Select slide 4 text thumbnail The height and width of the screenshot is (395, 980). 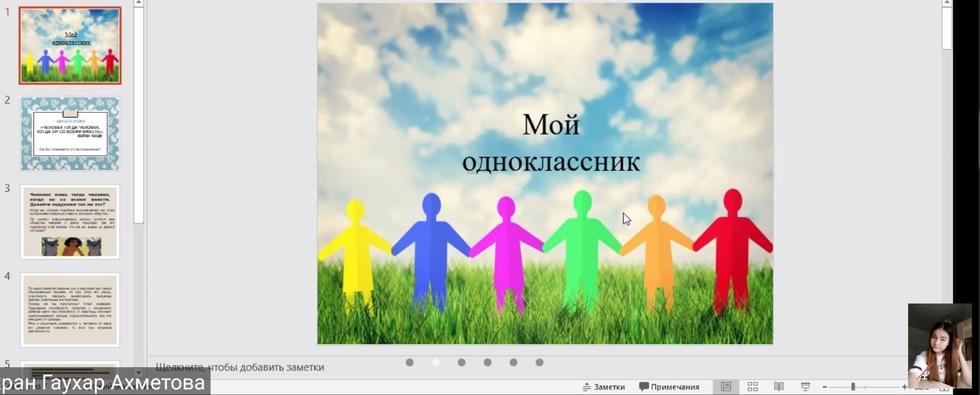[x=70, y=310]
